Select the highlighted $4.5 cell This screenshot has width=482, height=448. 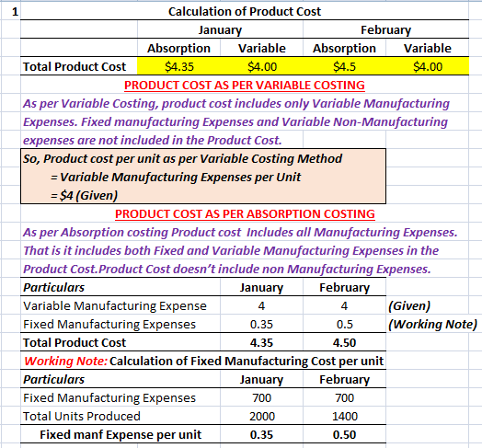(344, 66)
